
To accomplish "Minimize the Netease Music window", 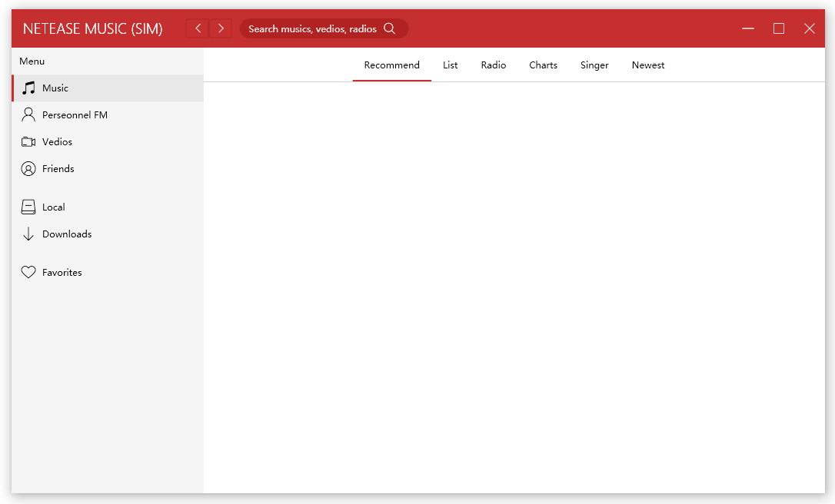I will pyautogui.click(x=748, y=28).
